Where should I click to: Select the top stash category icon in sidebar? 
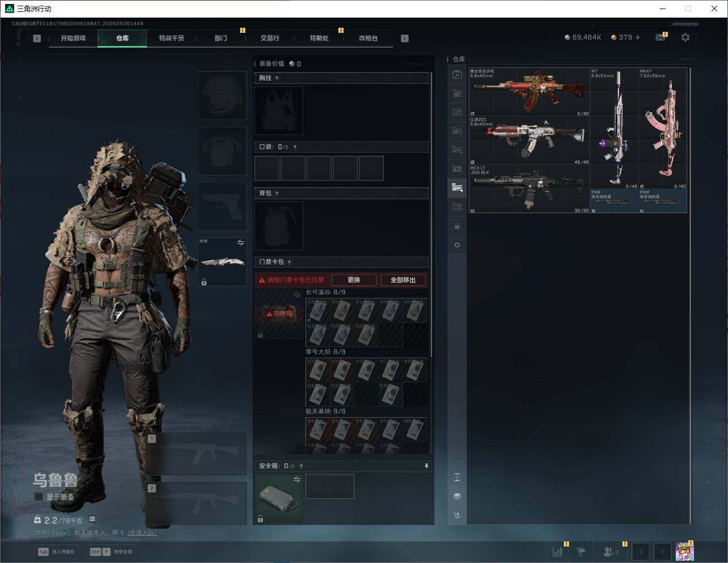457,75
